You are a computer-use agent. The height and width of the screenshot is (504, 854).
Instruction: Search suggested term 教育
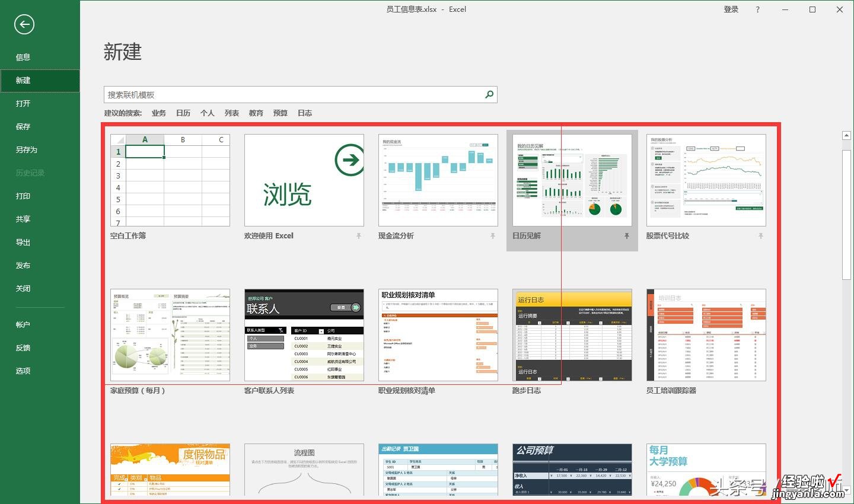point(256,113)
